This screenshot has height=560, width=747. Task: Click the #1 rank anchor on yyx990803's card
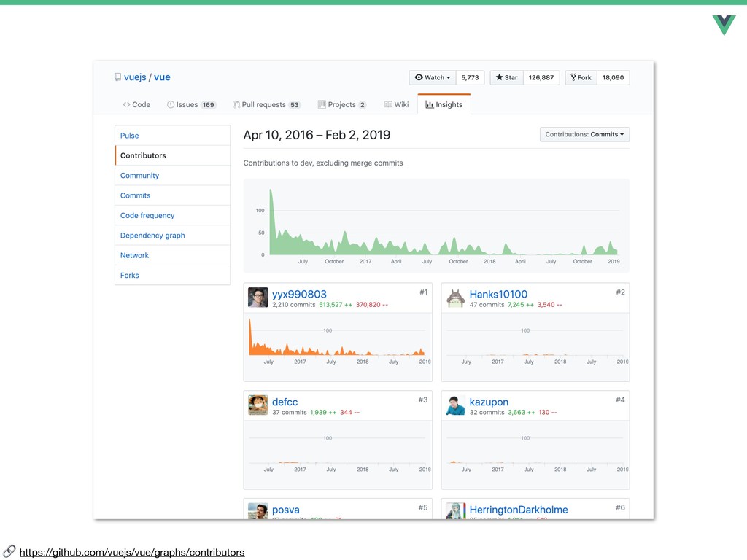(424, 292)
